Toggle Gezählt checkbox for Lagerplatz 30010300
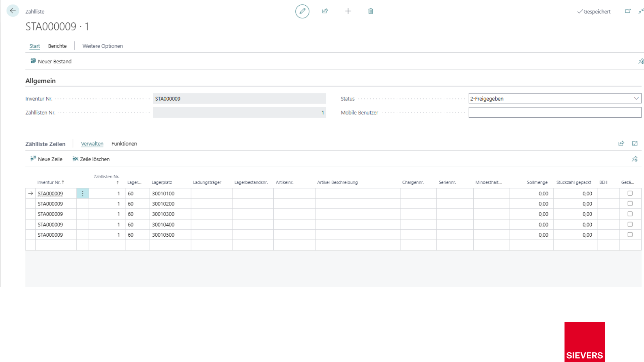Image resolution: width=644 pixels, height=362 pixels. (630, 214)
